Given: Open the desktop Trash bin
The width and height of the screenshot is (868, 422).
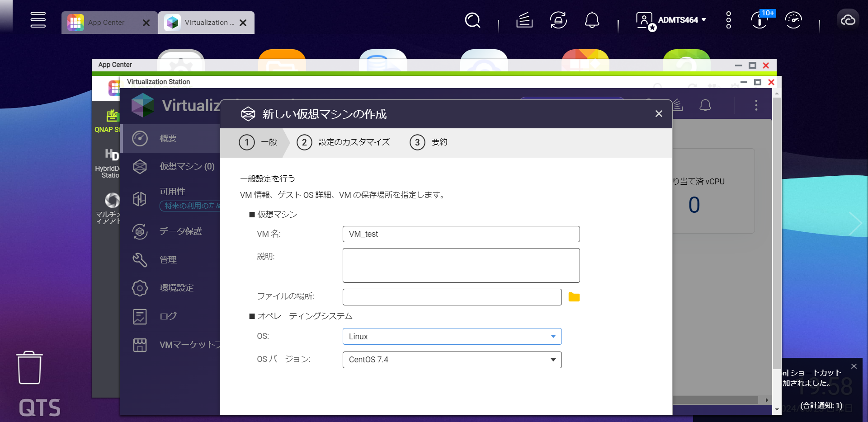Looking at the screenshot, I should [x=30, y=368].
